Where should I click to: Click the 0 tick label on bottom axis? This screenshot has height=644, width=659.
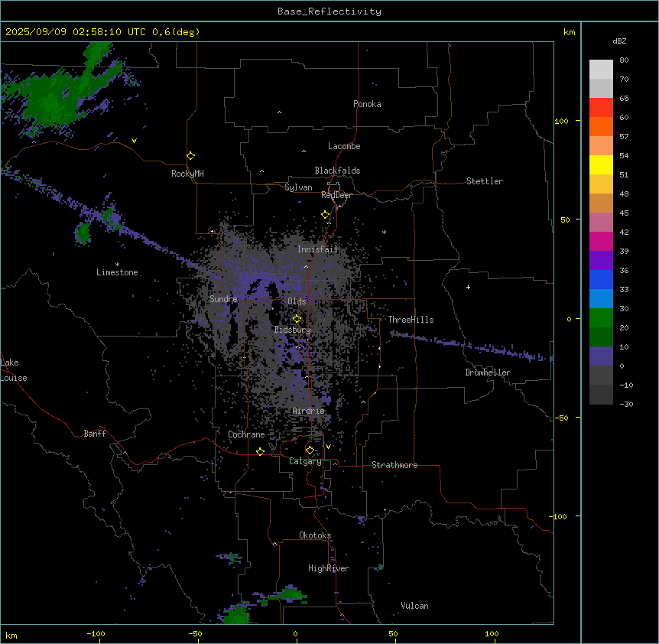pos(295,633)
